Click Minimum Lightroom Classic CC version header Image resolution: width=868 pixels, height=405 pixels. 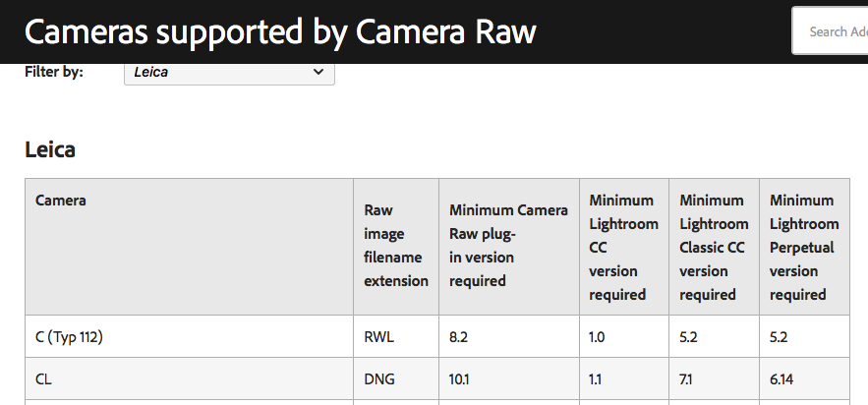click(714, 247)
